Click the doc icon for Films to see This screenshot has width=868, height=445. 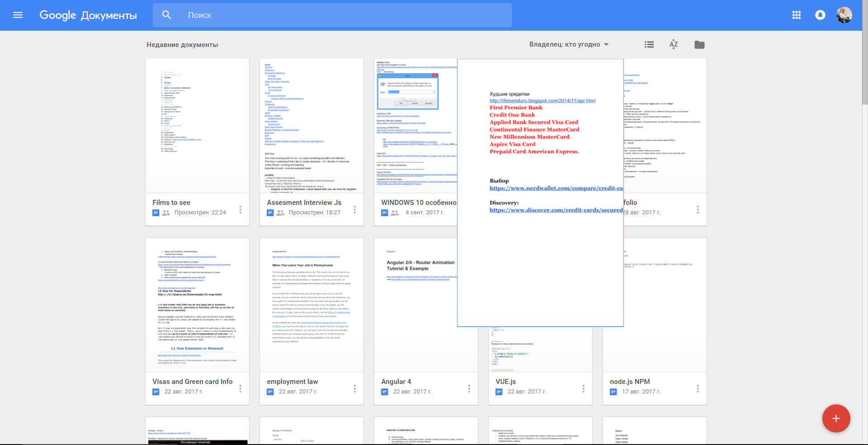coord(156,213)
